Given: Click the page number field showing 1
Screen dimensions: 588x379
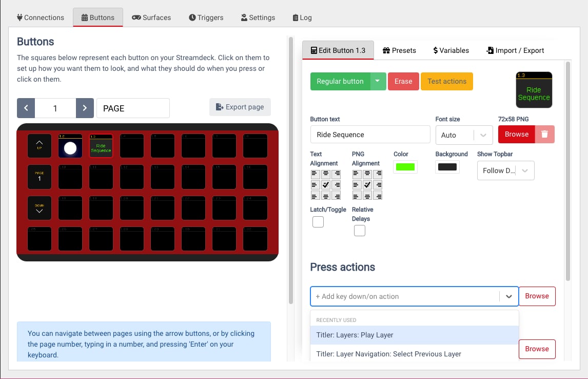Looking at the screenshot, I should (x=55, y=108).
